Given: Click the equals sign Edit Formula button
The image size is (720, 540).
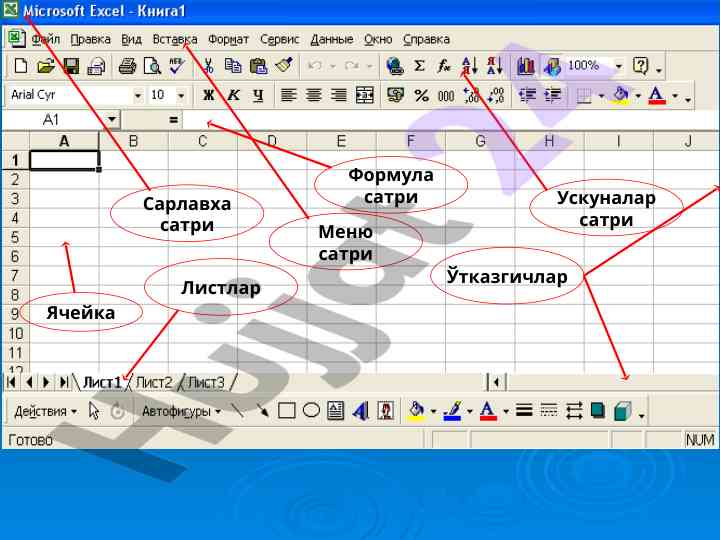Looking at the screenshot, I should pos(173,120).
